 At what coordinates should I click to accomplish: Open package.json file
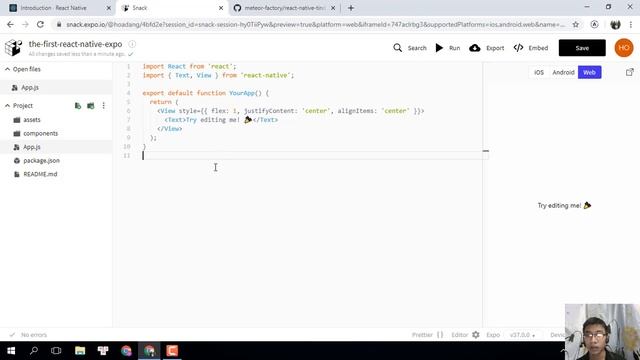[56, 160]
